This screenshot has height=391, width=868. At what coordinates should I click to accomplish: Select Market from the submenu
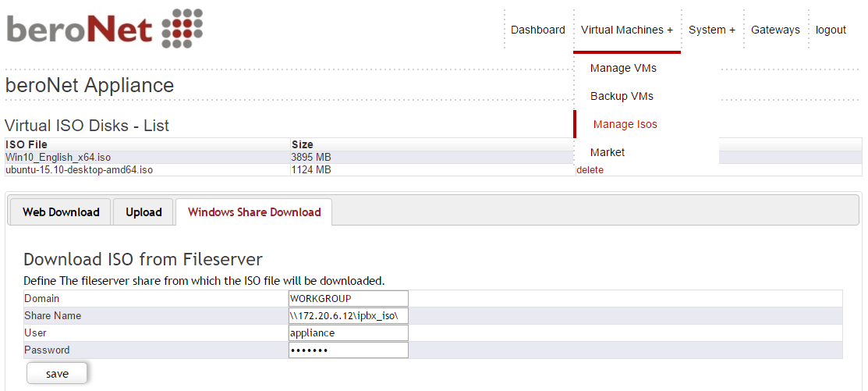(608, 151)
